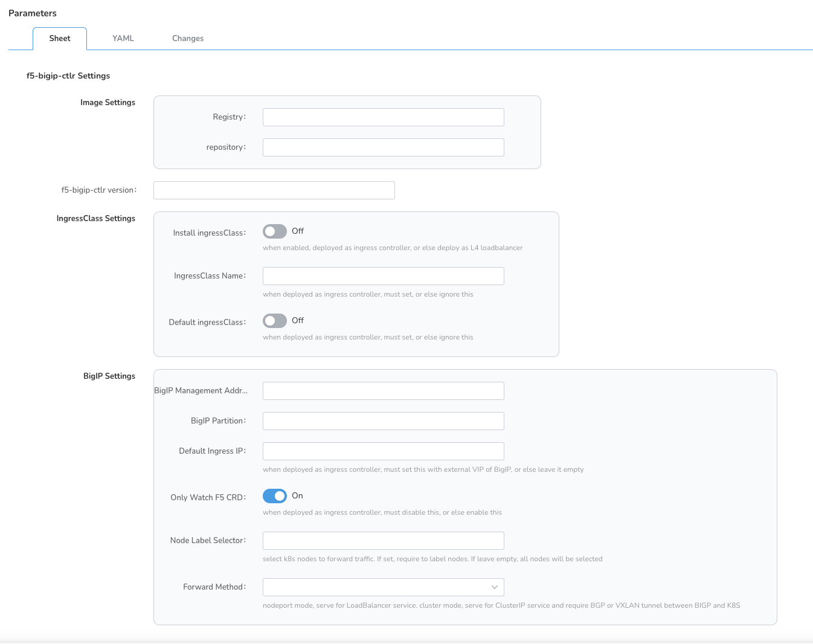Click the BigIP Management Address field
The height and width of the screenshot is (644, 813).
click(383, 391)
